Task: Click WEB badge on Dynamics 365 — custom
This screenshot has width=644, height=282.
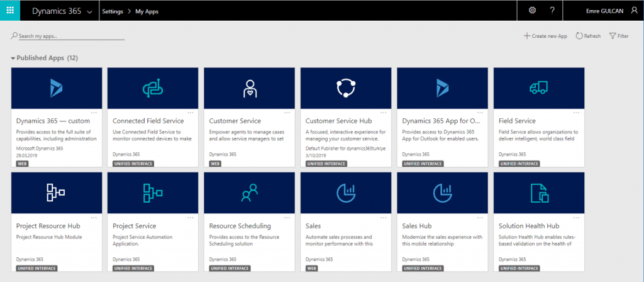Action: 22,164
